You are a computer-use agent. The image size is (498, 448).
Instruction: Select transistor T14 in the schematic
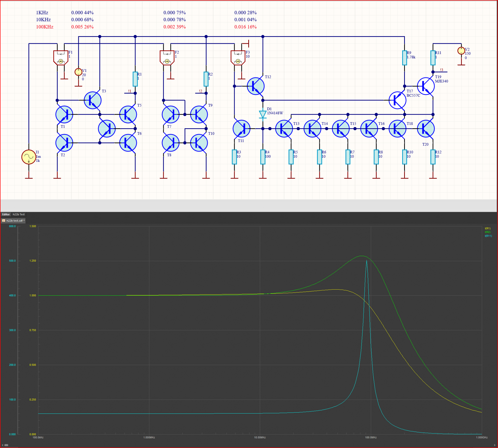312,129
